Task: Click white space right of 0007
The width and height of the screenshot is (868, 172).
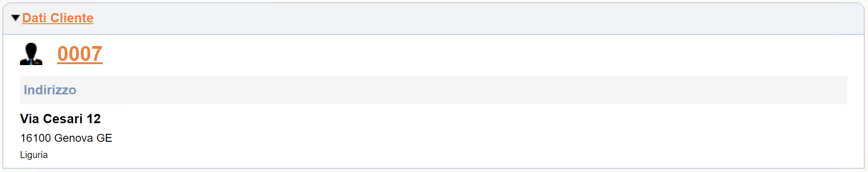Action: 465,54
